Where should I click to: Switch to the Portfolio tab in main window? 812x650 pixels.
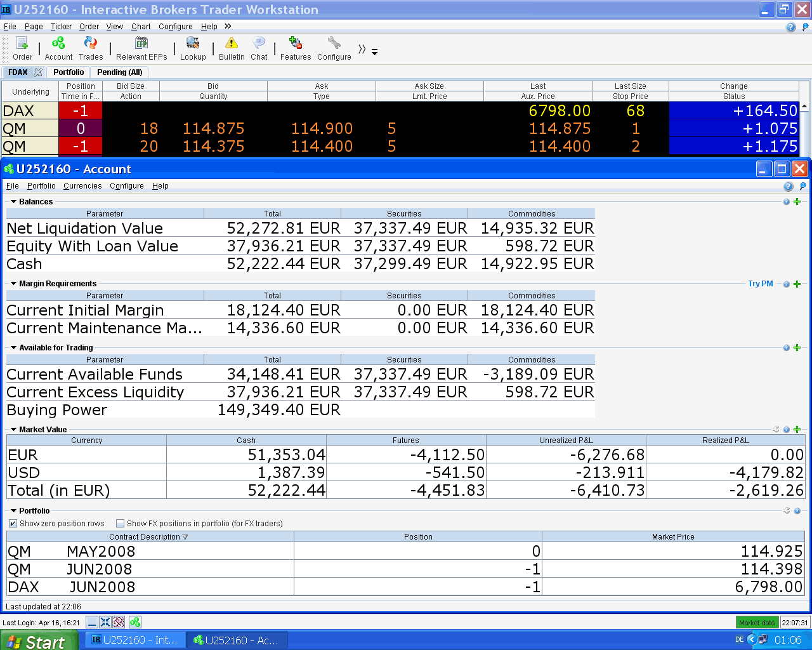click(69, 72)
